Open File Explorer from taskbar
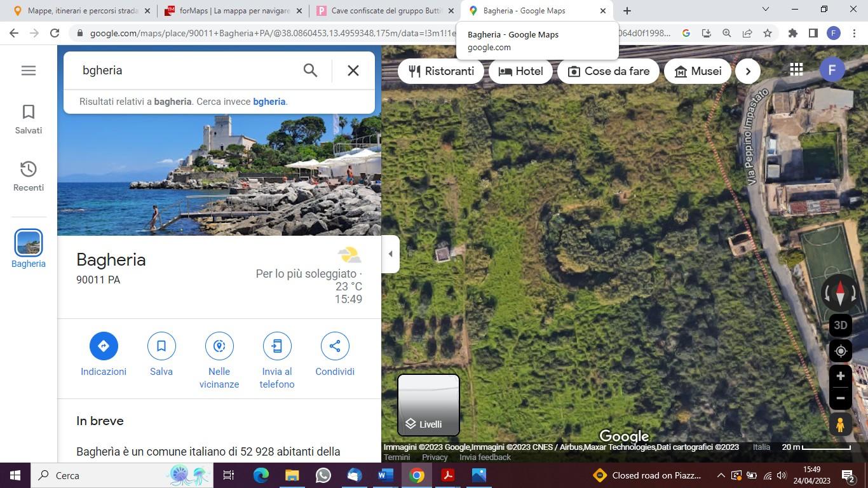The image size is (868, 488). 292,475
